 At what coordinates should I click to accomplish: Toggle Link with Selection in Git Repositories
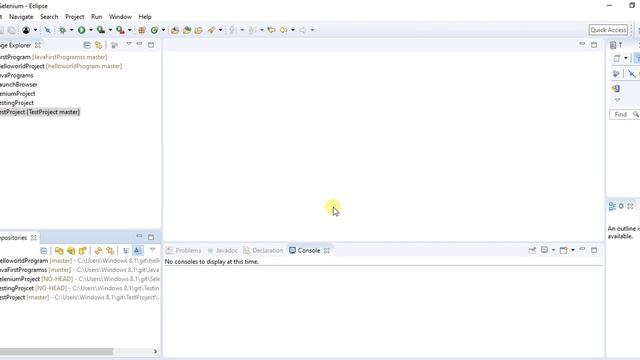click(x=110, y=251)
